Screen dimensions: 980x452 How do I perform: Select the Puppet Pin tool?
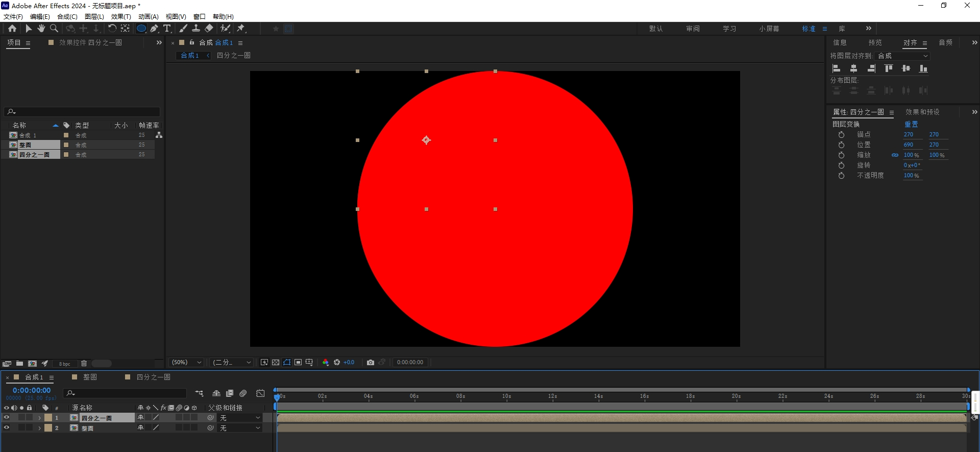[241, 29]
